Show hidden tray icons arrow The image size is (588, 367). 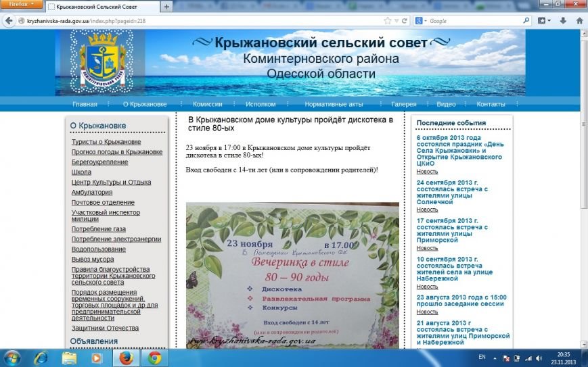494,358
